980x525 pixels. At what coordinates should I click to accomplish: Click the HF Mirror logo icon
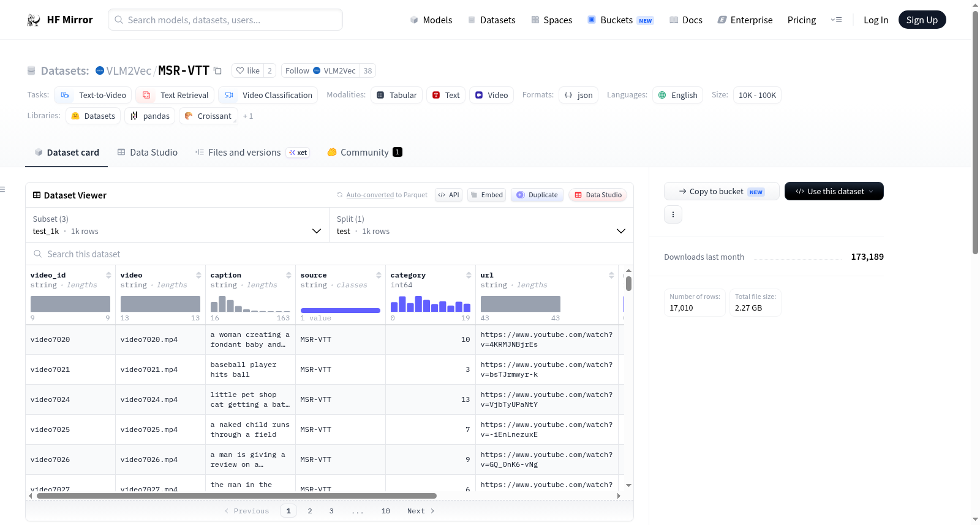click(34, 20)
